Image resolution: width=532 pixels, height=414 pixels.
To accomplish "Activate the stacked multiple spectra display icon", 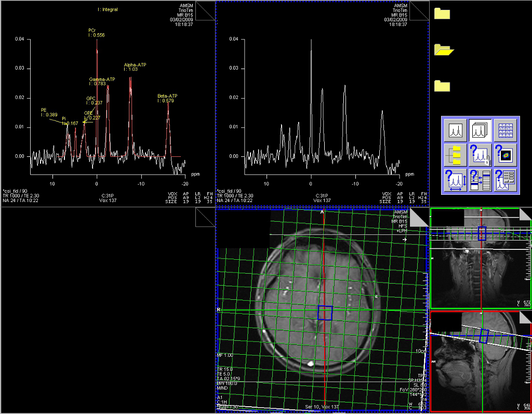I will [480, 130].
